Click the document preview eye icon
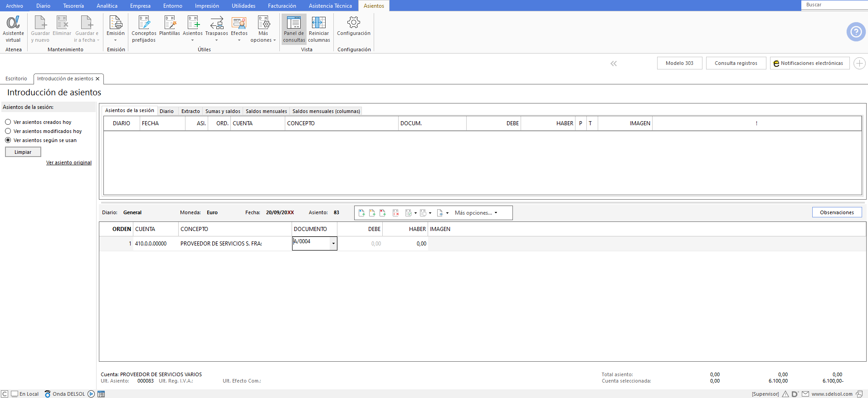Image resolution: width=868 pixels, height=398 pixels. tap(440, 213)
